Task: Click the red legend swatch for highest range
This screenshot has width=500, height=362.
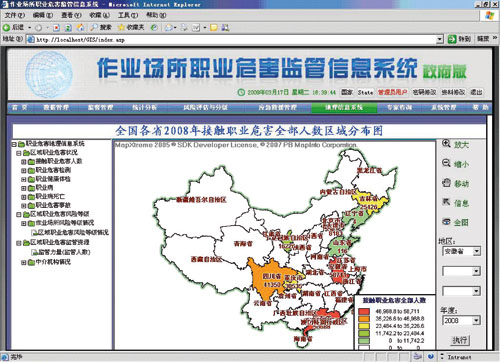Action: tap(364, 312)
